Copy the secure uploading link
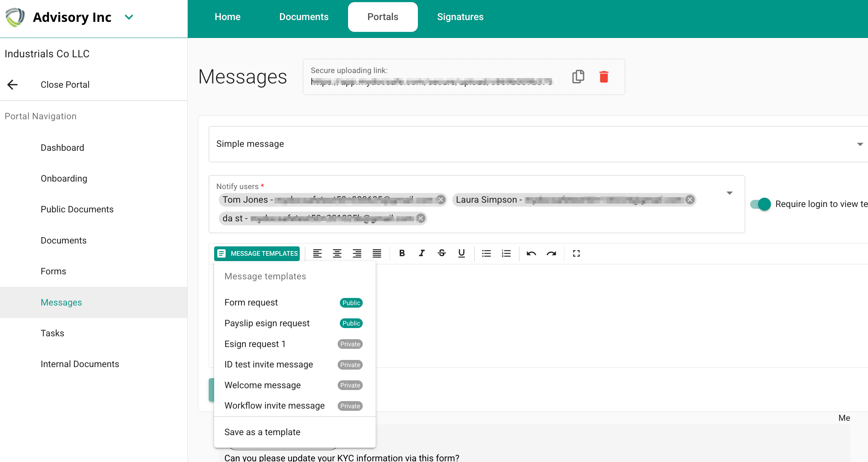868x462 pixels. 578,76
